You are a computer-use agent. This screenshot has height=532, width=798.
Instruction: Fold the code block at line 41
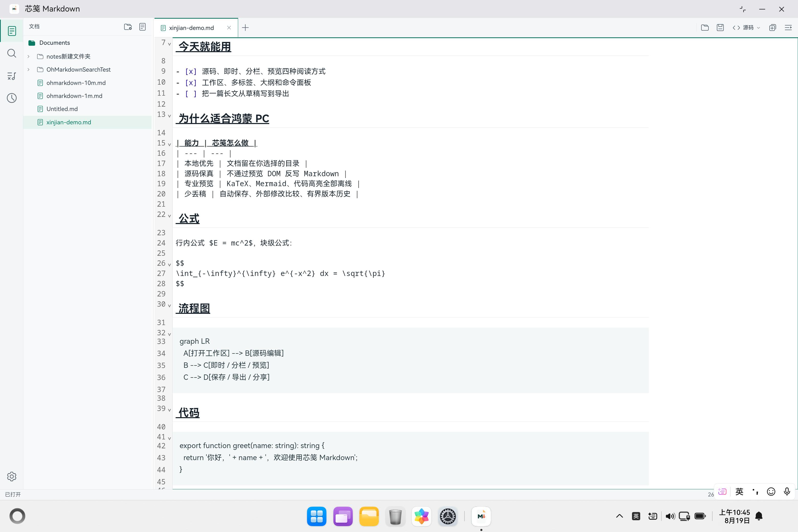(169, 438)
